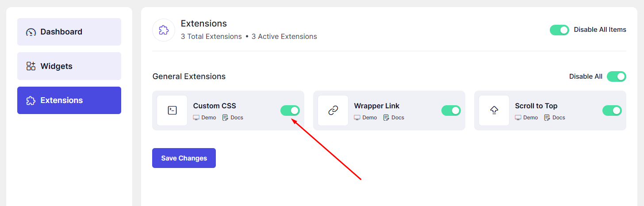The image size is (644, 206).
Task: Toggle off the Custom CSS extension
Action: (x=290, y=111)
